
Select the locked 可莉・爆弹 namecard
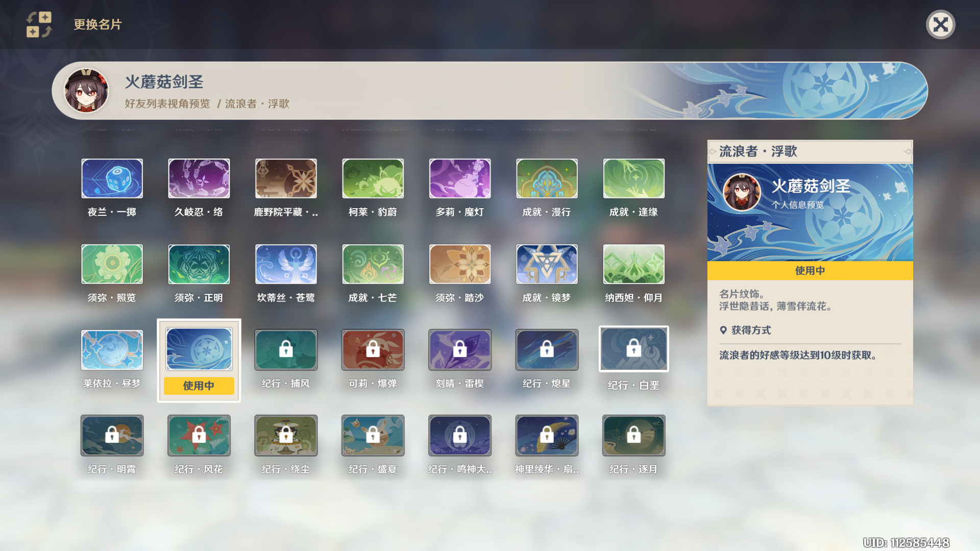click(x=373, y=350)
